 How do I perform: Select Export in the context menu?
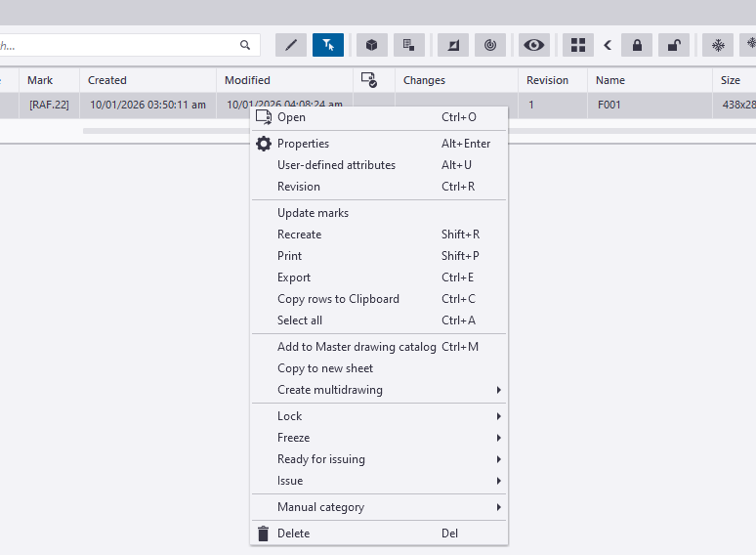(379, 277)
